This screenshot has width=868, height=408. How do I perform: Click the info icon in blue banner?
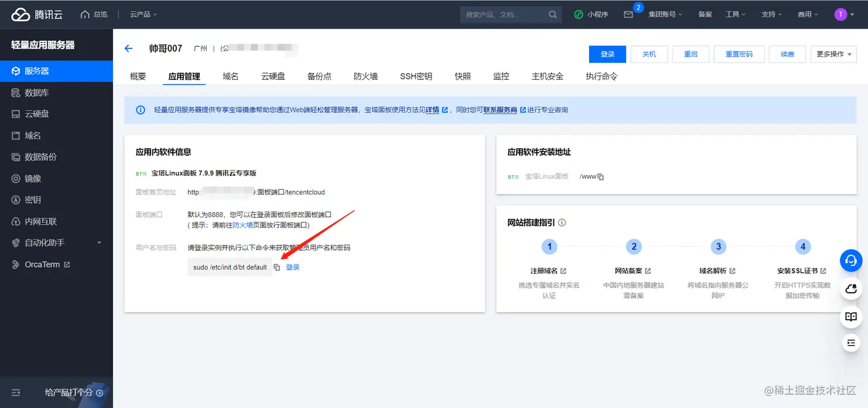coord(141,110)
